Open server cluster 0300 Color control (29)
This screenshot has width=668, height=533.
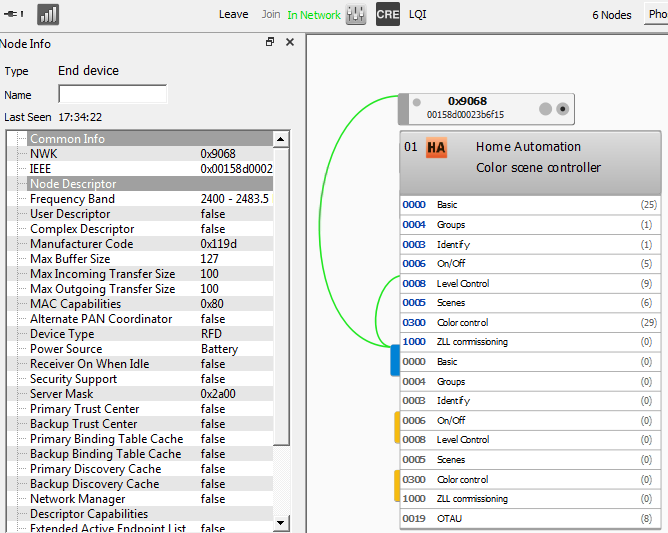tap(530, 323)
